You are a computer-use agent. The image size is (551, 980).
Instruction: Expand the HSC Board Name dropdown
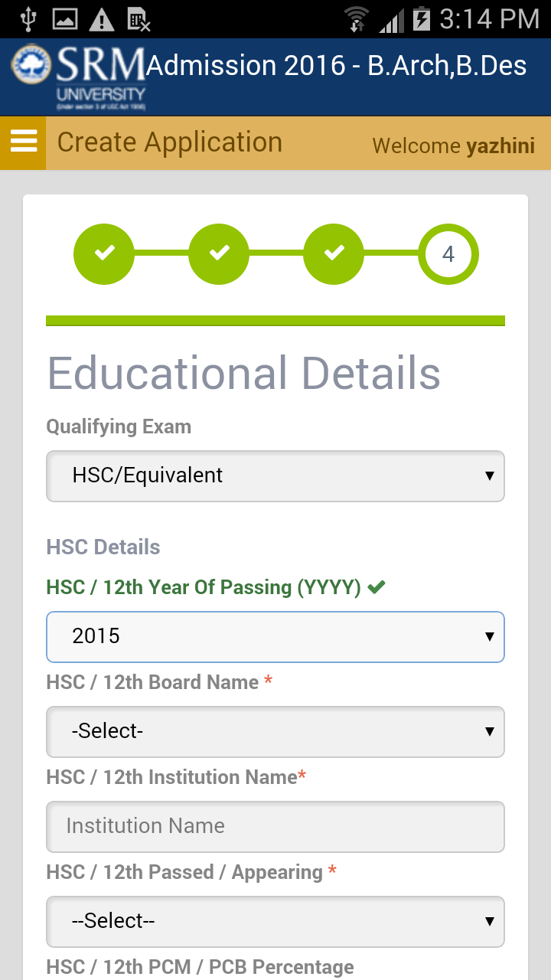point(275,731)
